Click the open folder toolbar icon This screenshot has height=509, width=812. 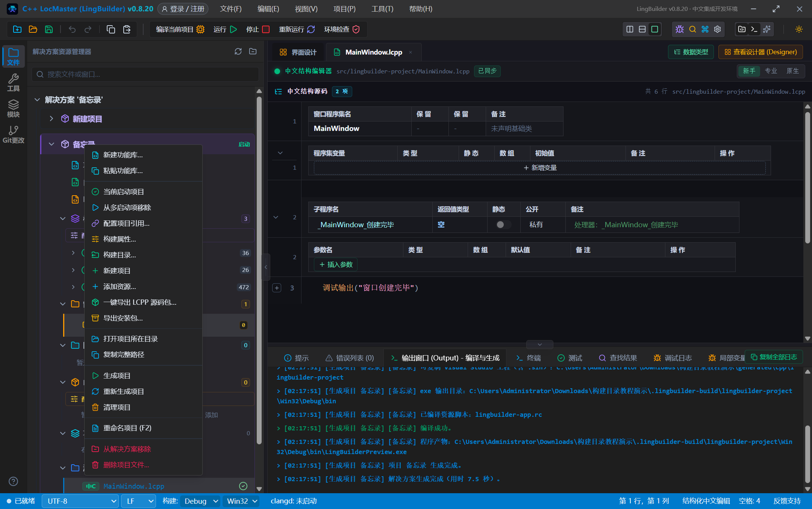[x=33, y=29]
